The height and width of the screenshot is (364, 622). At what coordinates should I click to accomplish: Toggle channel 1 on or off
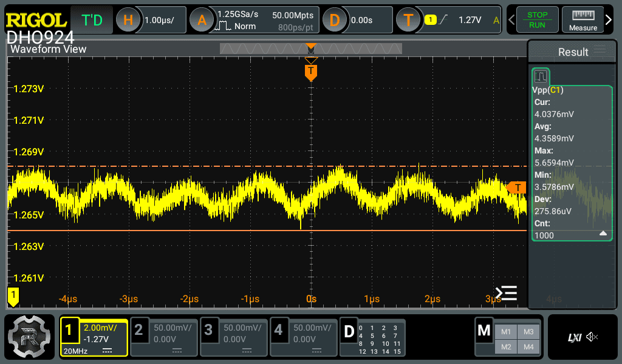(x=69, y=330)
